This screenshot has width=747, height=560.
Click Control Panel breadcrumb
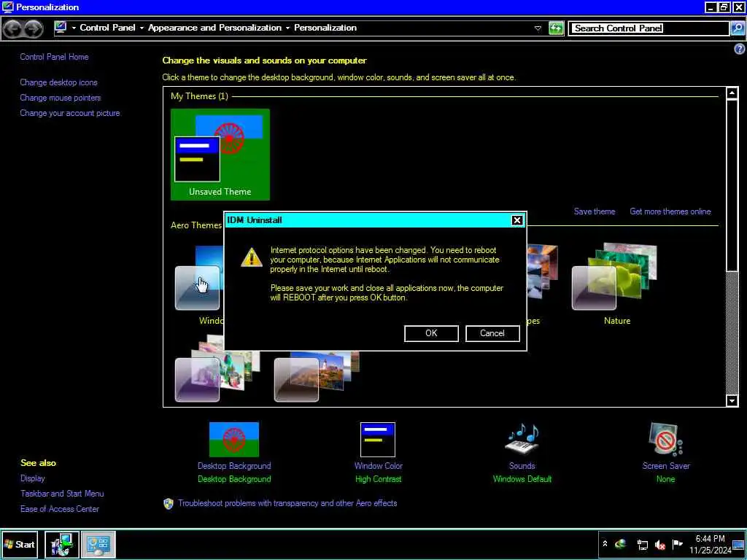(x=108, y=28)
